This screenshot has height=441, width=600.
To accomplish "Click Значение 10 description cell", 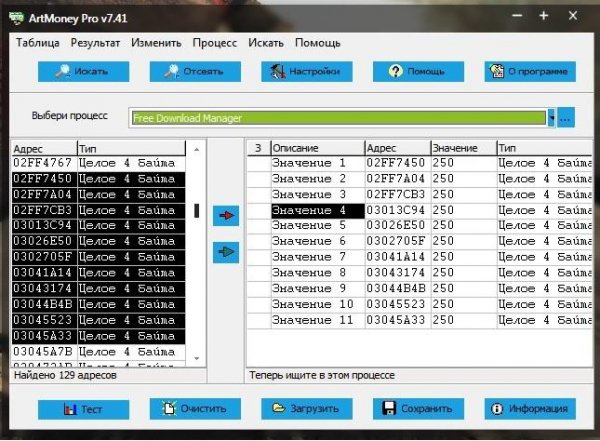I will [318, 304].
